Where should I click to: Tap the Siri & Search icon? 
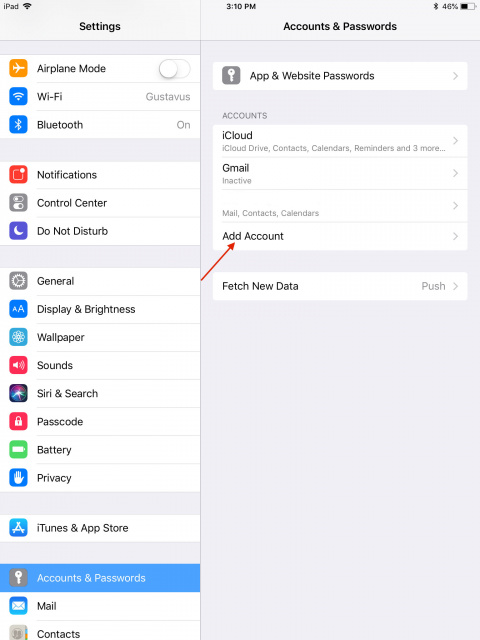click(18, 393)
